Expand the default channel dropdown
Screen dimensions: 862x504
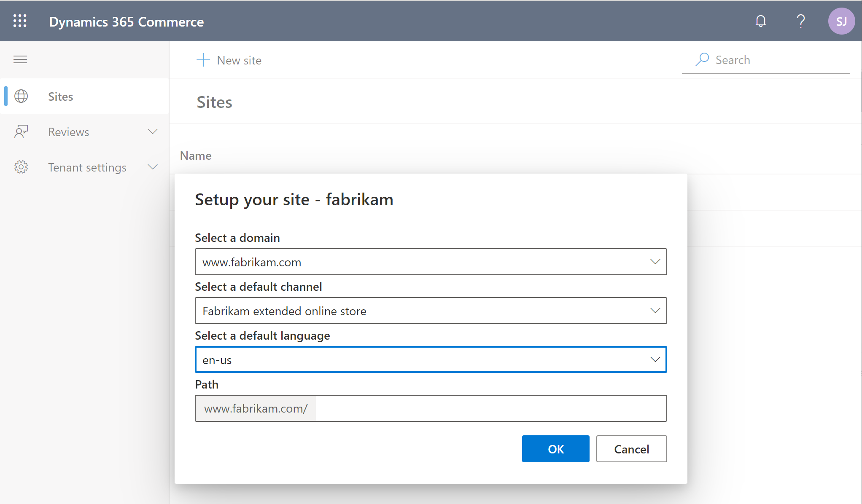[655, 310]
